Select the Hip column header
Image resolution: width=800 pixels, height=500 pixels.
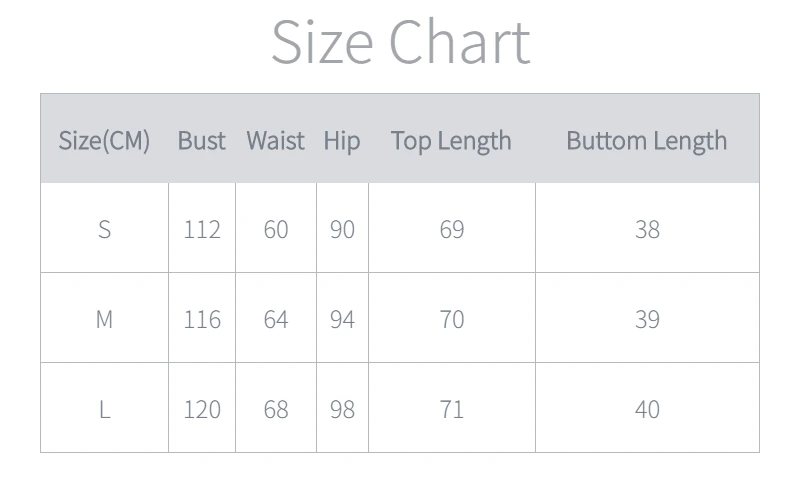341,141
